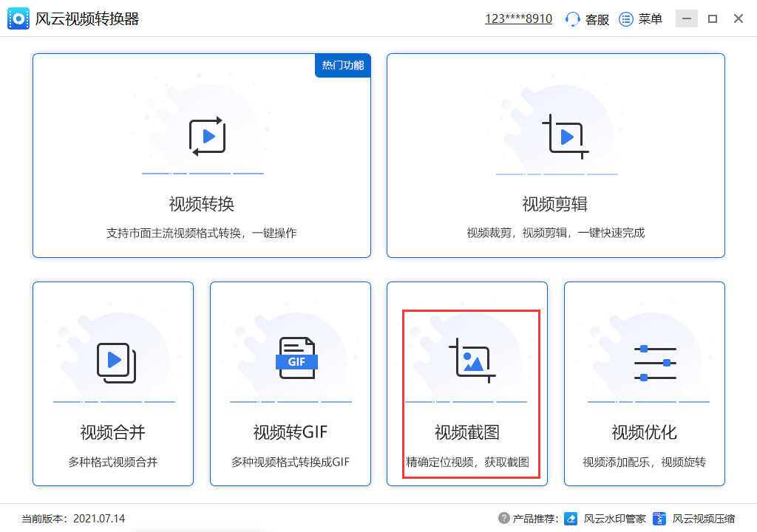
Task: Minimize the converter window
Action: [687, 18]
